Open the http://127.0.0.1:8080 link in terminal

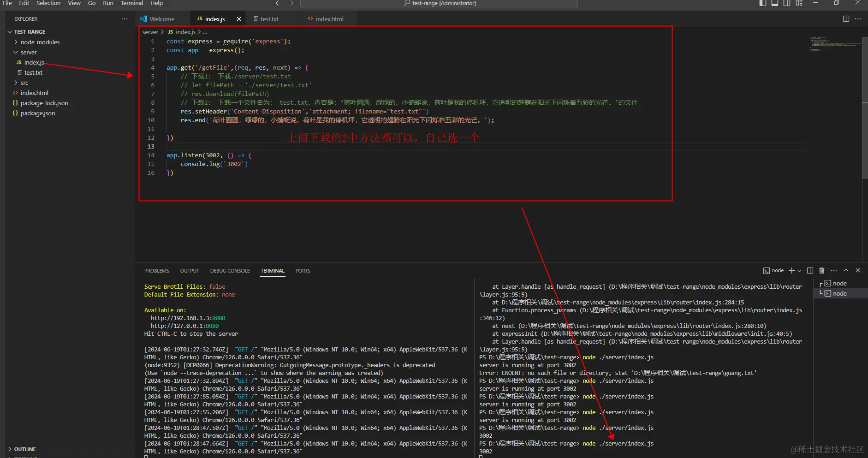click(184, 326)
